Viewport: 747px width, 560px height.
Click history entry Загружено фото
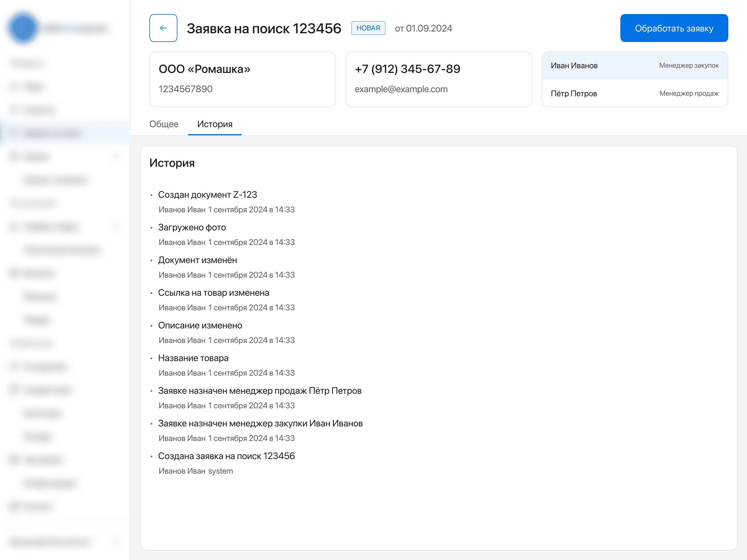(x=192, y=228)
